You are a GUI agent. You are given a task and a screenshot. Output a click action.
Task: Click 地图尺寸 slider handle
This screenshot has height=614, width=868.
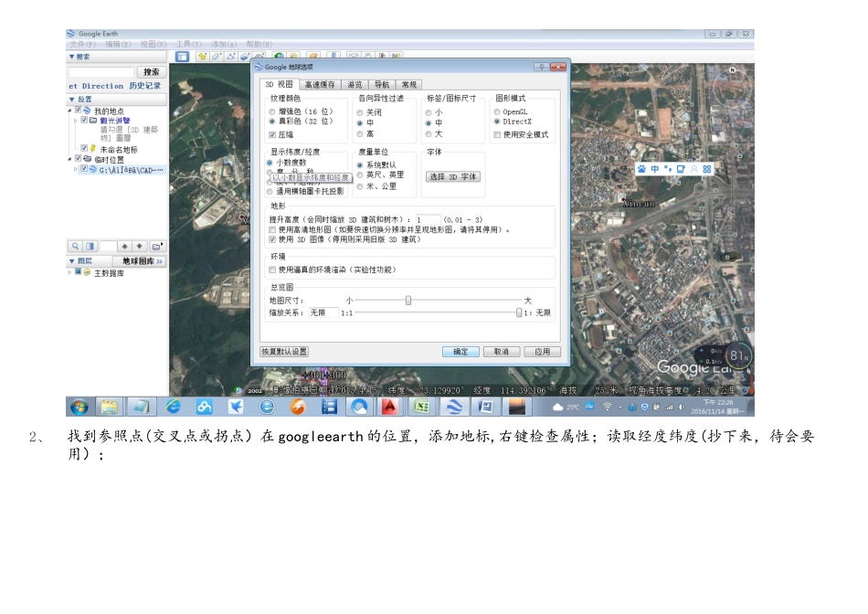click(x=408, y=300)
